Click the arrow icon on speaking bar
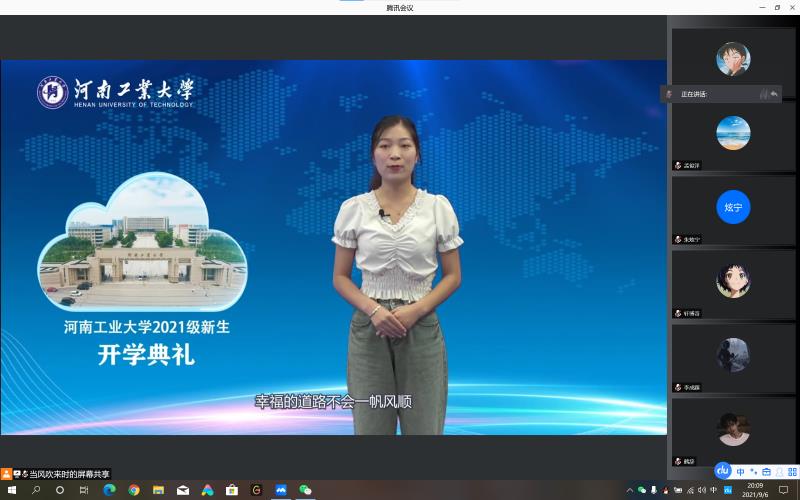Screen dimensions: 800x500 click(x=774, y=94)
